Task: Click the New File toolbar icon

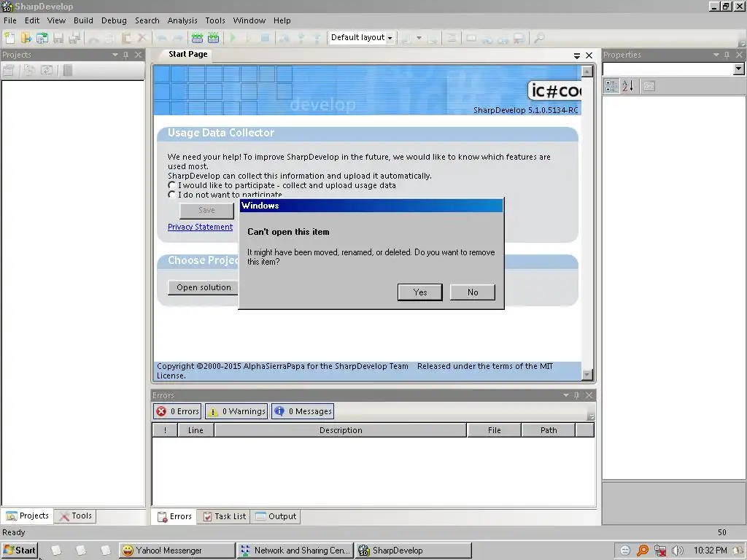Action: coord(9,38)
